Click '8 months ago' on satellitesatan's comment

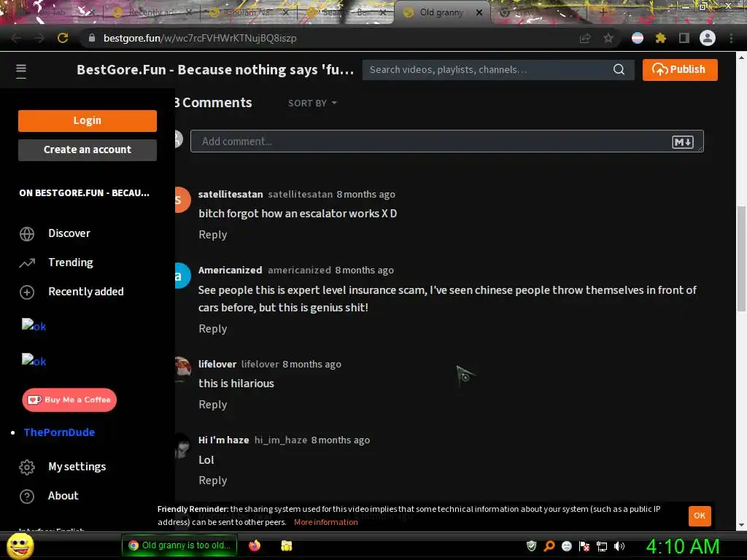click(366, 194)
